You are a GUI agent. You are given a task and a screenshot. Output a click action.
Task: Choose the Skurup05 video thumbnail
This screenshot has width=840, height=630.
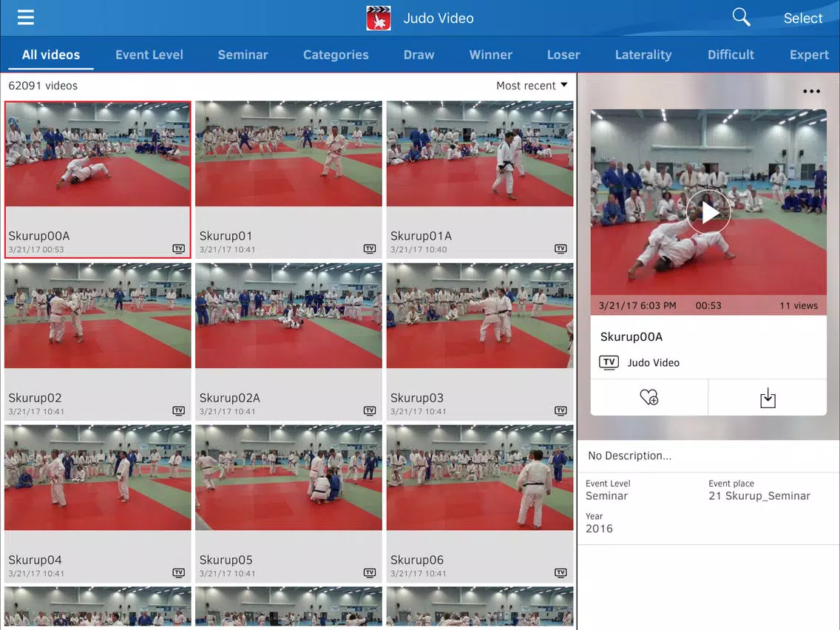point(288,478)
